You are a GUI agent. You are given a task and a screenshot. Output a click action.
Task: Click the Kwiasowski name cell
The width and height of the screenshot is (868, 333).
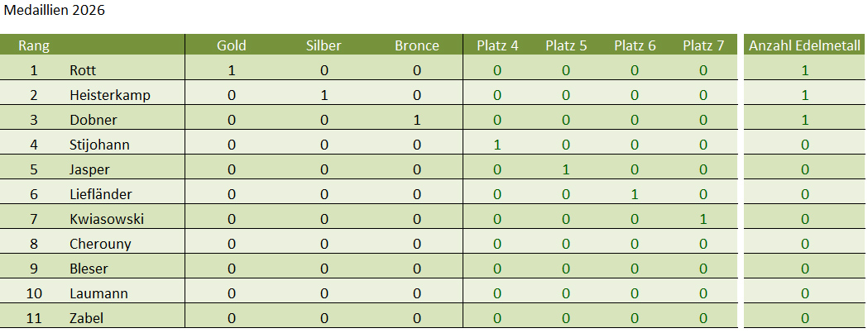point(107,220)
